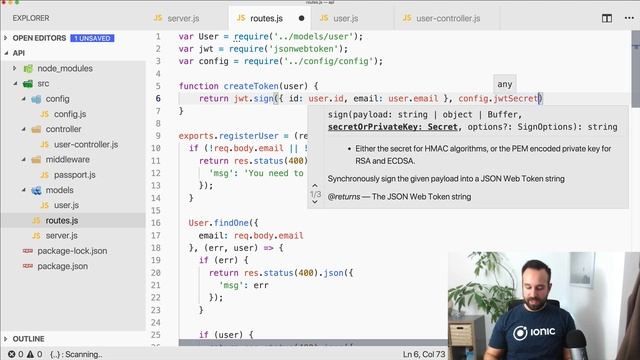Image resolution: width=640 pixels, height=360 pixels.
Task: Open passport.js in the explorer
Action: click(x=75, y=175)
